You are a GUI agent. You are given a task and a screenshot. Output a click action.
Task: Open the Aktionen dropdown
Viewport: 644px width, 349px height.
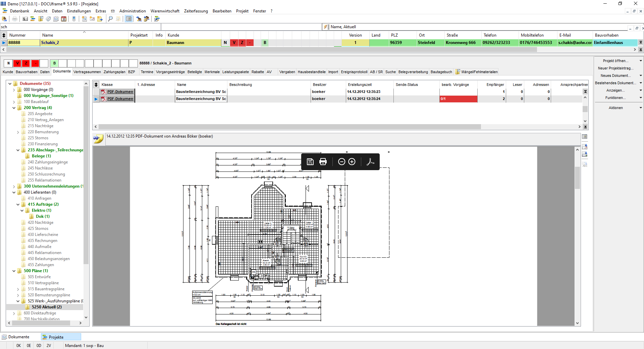click(641, 108)
